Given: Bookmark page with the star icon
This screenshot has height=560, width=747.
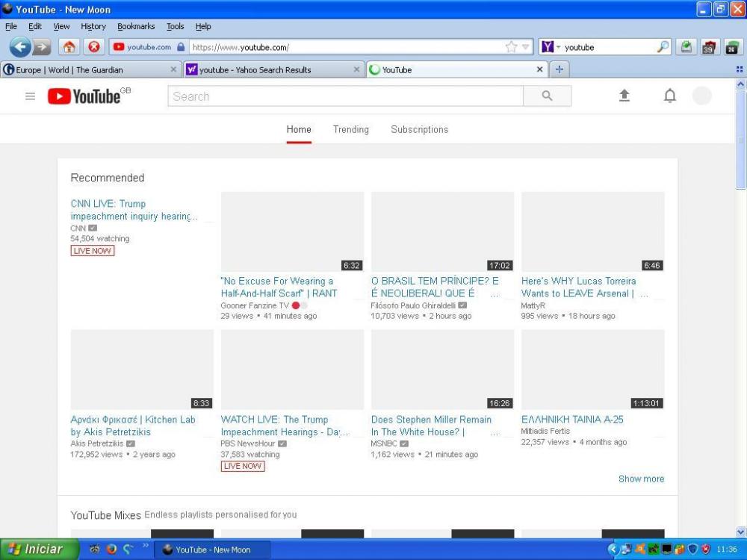Looking at the screenshot, I should pos(511,47).
